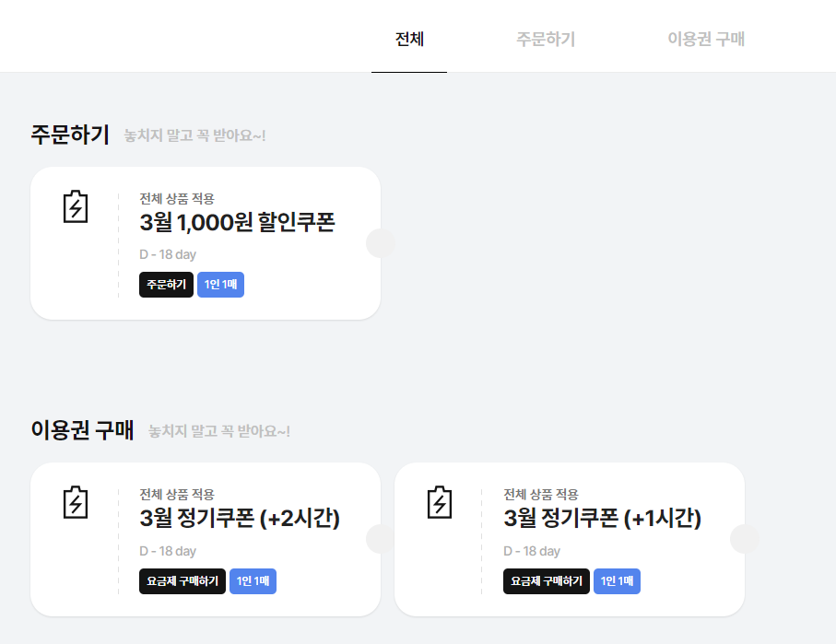Click the 주문하기 section heading

(70, 135)
